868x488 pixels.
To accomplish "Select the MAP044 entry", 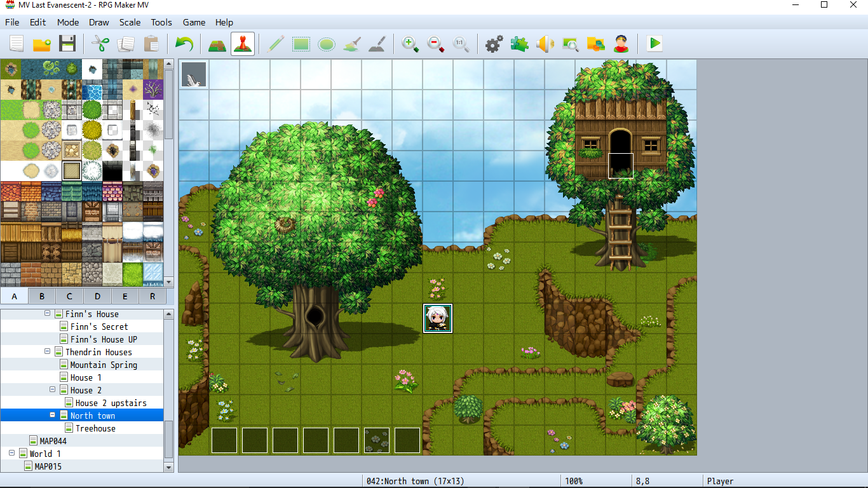I will coord(53,441).
